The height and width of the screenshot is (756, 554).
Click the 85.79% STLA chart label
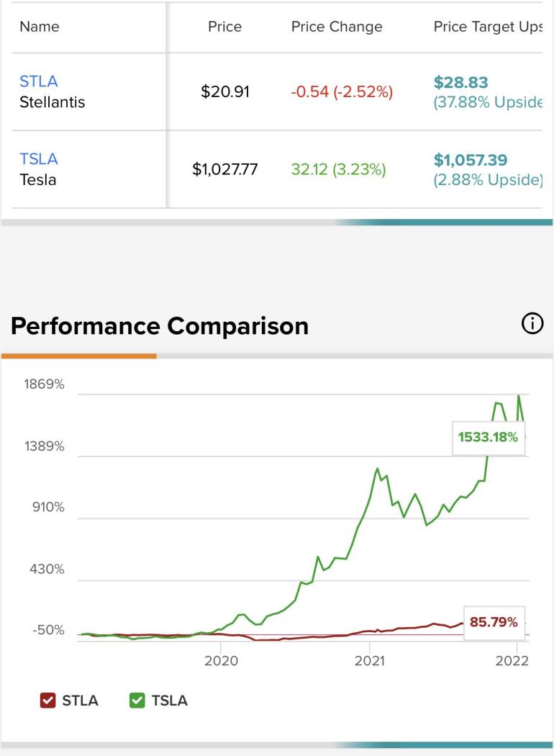pos(494,622)
